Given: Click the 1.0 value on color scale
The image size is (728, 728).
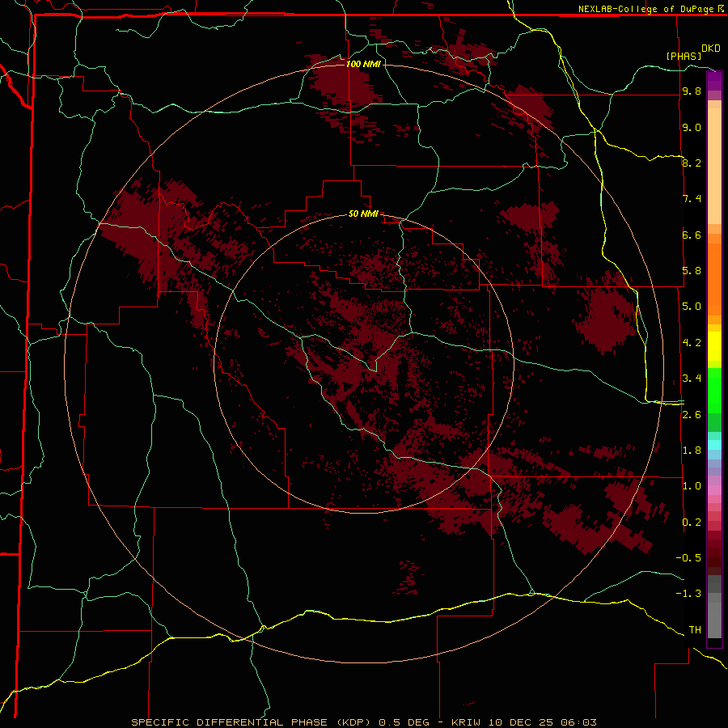Looking at the screenshot, I should (692, 486).
